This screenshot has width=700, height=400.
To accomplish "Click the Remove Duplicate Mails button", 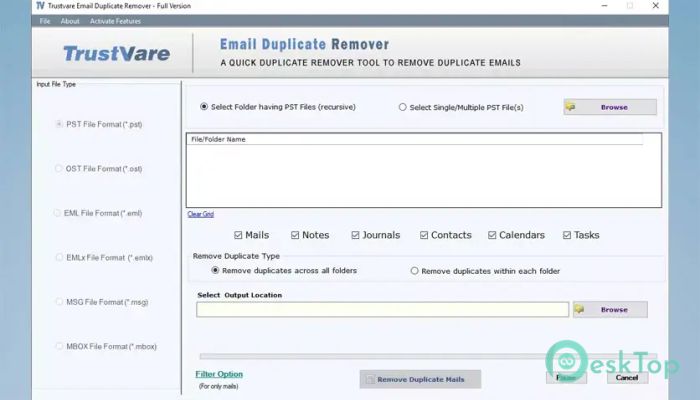I will pyautogui.click(x=420, y=379).
